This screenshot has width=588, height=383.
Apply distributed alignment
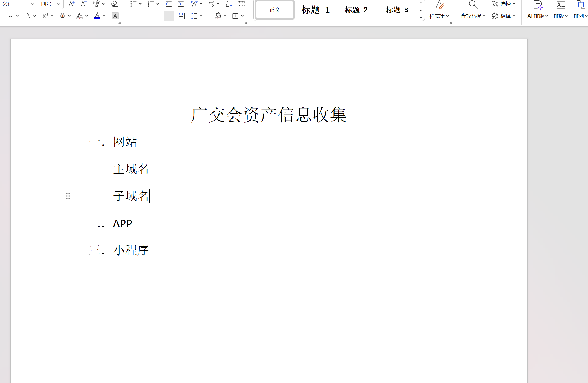(181, 16)
